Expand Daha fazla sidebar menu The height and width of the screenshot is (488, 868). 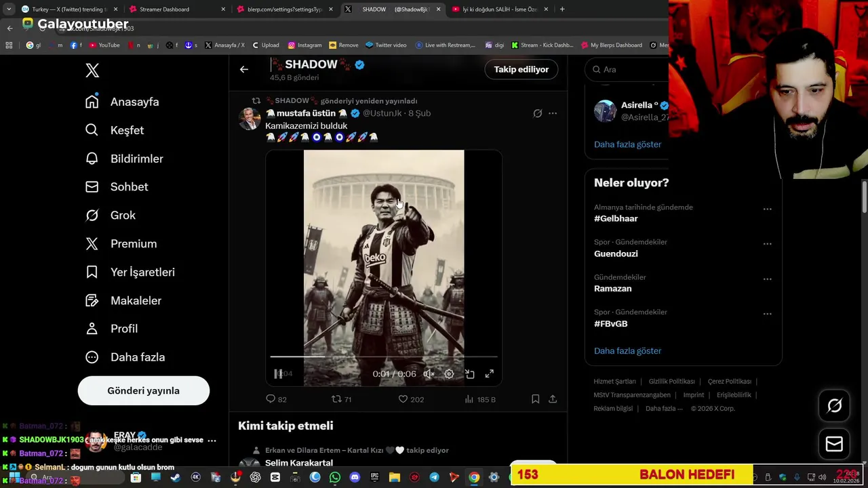(125, 357)
